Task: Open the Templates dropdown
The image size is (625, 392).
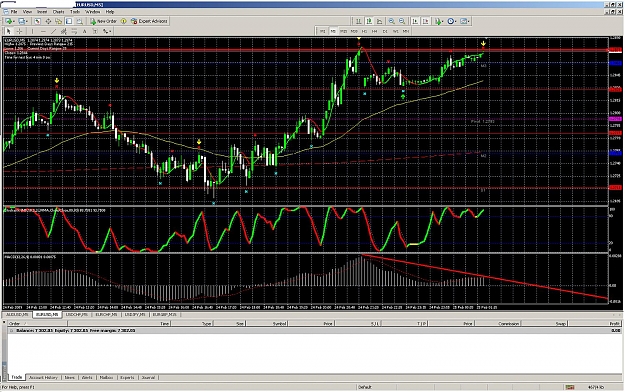Action: 465,21
